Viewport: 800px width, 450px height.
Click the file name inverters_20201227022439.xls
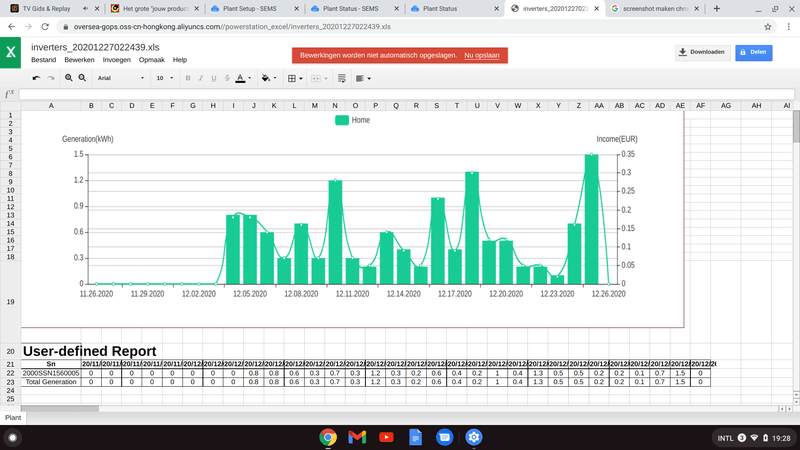point(95,47)
